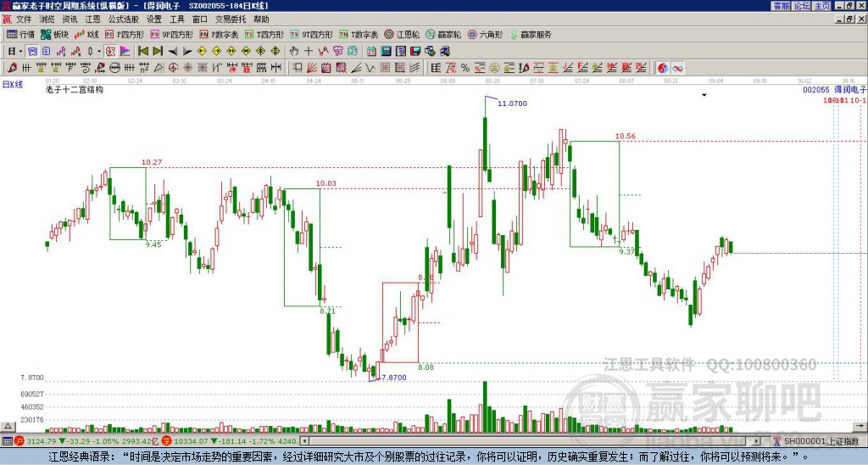Select the percent % retracement tool
Image resolution: width=868 pixels, height=465 pixels.
tap(465, 68)
